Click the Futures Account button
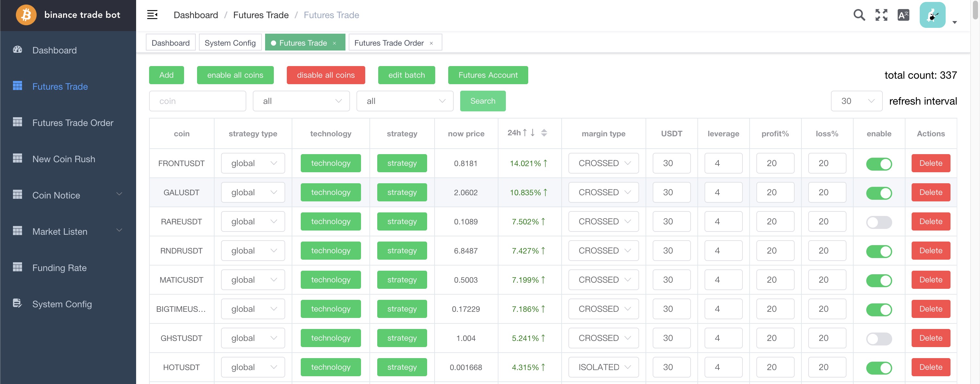Screen dimensions: 980x384 (487, 75)
